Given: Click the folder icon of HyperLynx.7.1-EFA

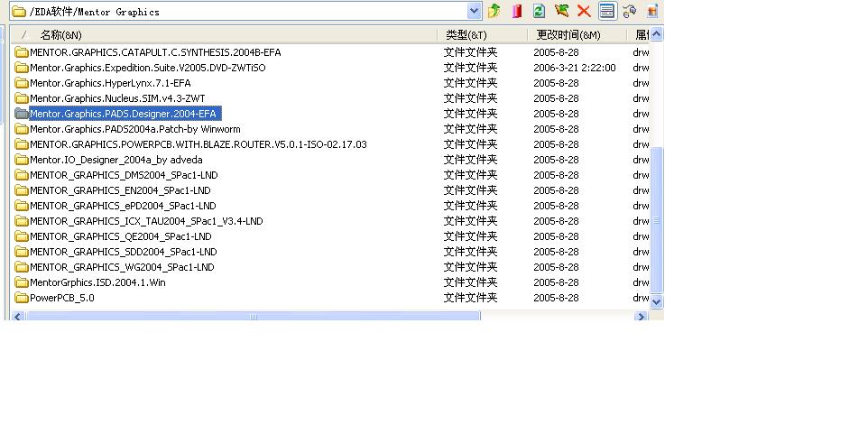Looking at the screenshot, I should [x=22, y=83].
